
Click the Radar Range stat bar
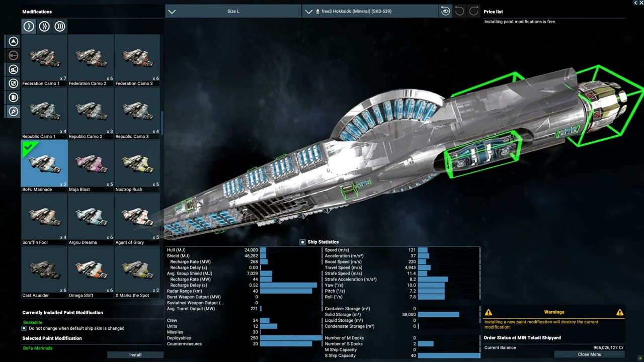(286, 291)
